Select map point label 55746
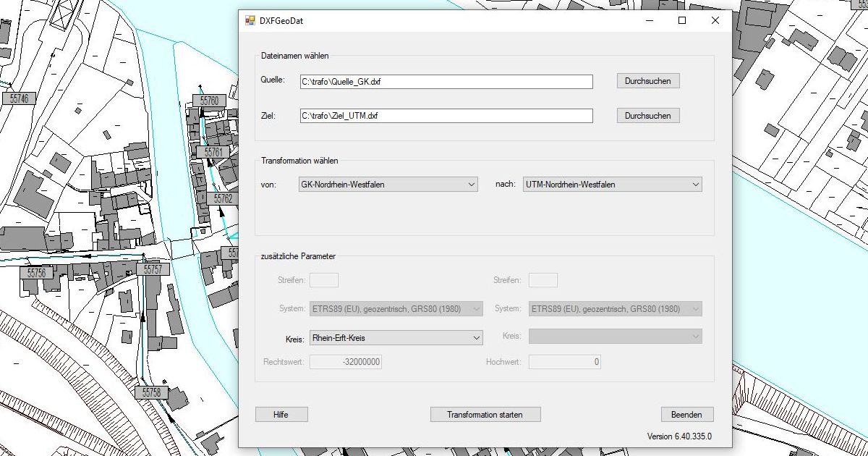 tap(19, 98)
